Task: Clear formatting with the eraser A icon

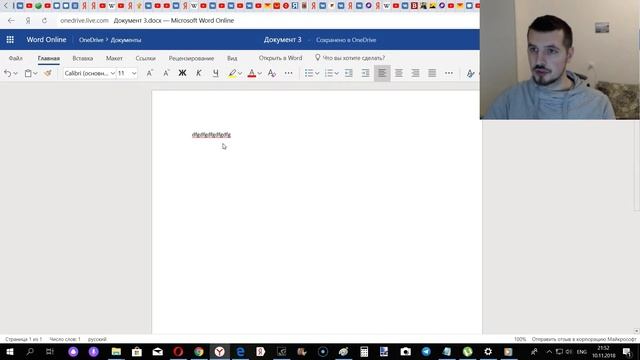Action: 272,73
